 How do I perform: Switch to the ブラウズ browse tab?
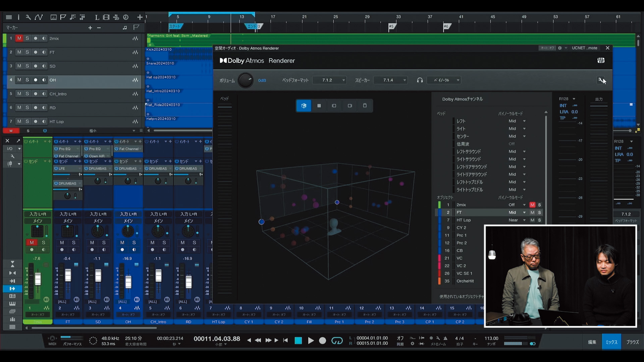point(633,342)
